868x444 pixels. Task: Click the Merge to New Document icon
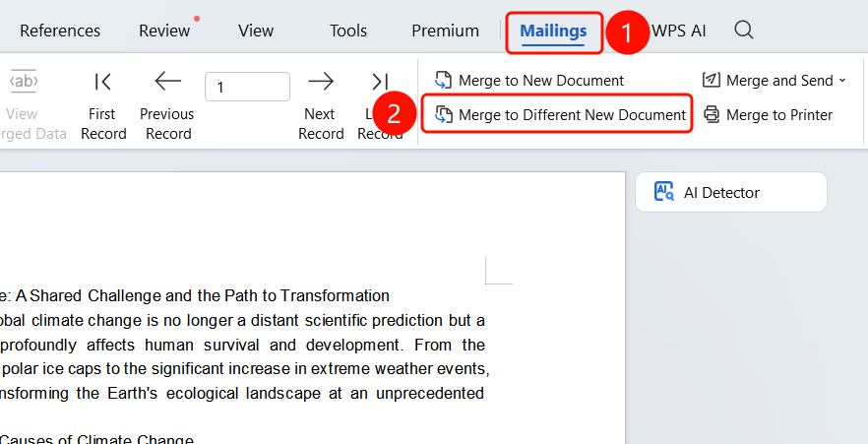click(x=444, y=81)
